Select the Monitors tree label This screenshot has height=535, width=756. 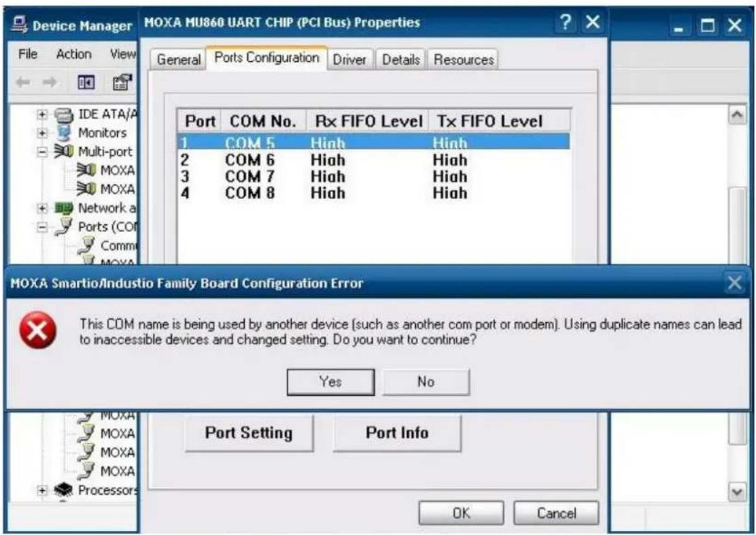(102, 133)
